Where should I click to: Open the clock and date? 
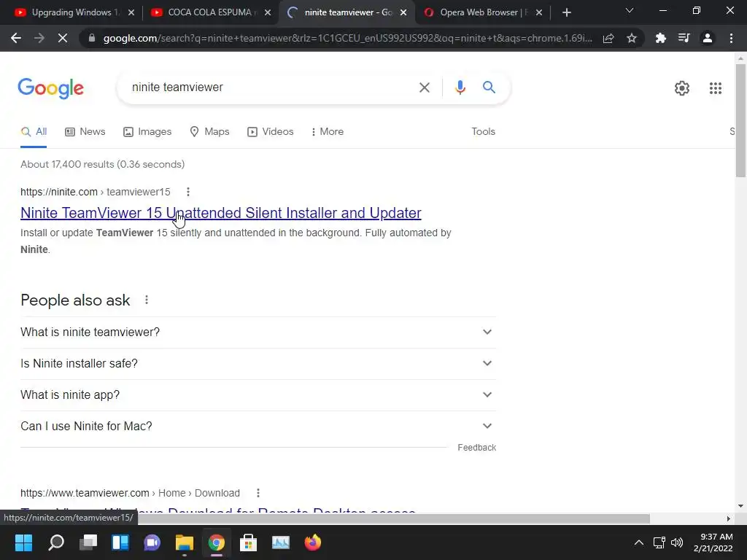click(x=713, y=542)
